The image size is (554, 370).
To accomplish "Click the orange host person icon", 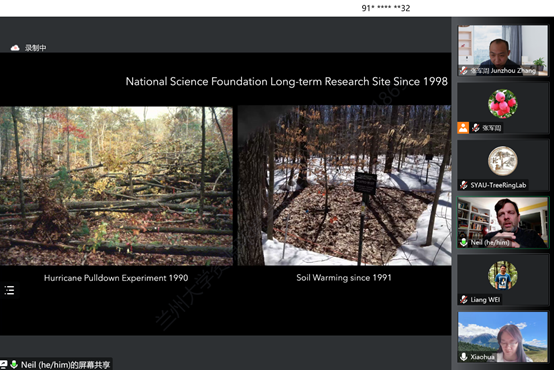I will point(463,128).
